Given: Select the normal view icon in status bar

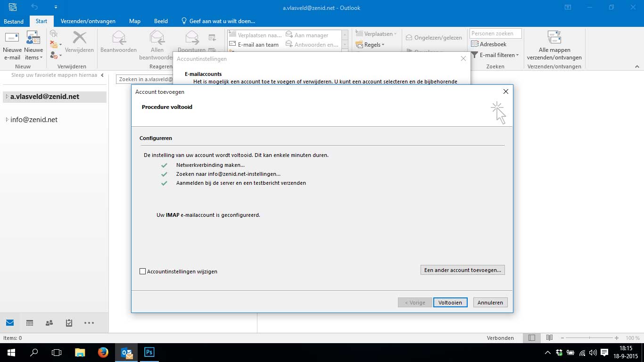Looking at the screenshot, I should pos(532,338).
